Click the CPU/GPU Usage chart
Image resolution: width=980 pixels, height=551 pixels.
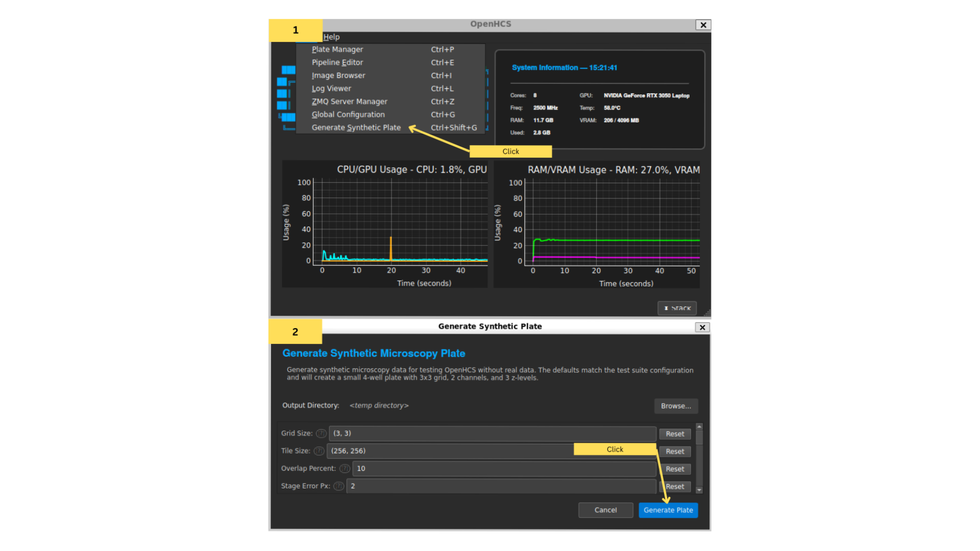(385, 224)
